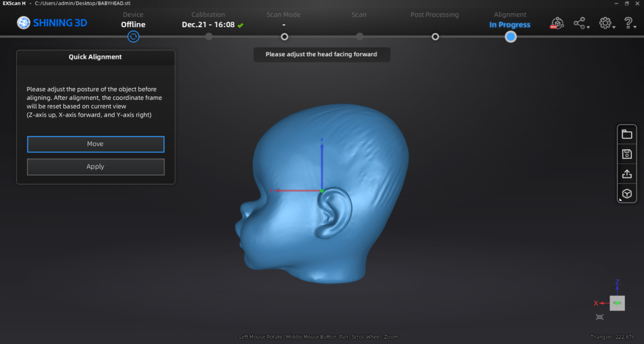
Task: Go to the Post Processing step
Action: pyautogui.click(x=434, y=14)
